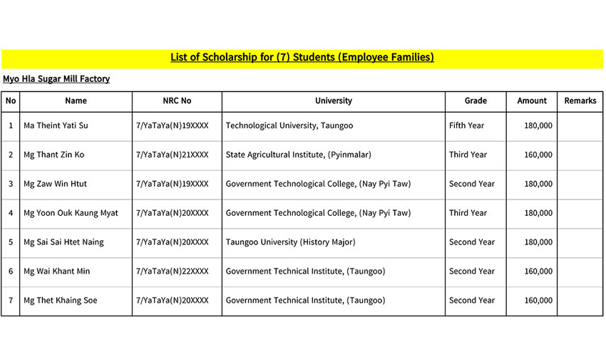The height and width of the screenshot is (364, 606).
Task: Select the 7/YaTaYa(N)22XXXX NRC cell
Action: pos(173,271)
